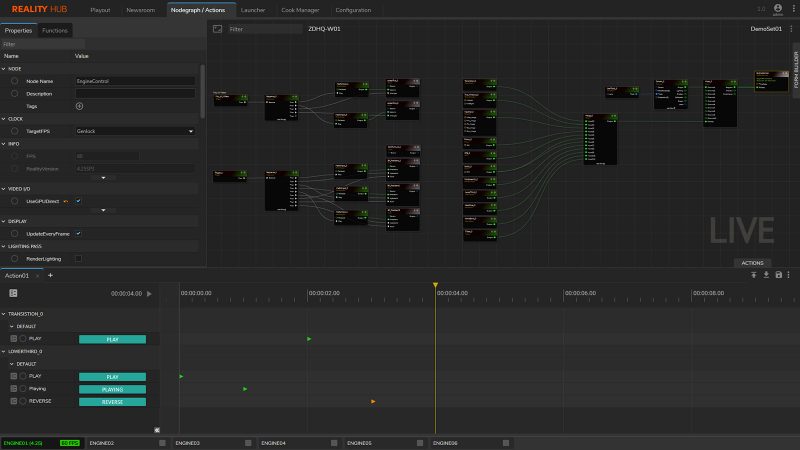Click the PLAYING button in LOWERTHIRD_0

point(112,389)
